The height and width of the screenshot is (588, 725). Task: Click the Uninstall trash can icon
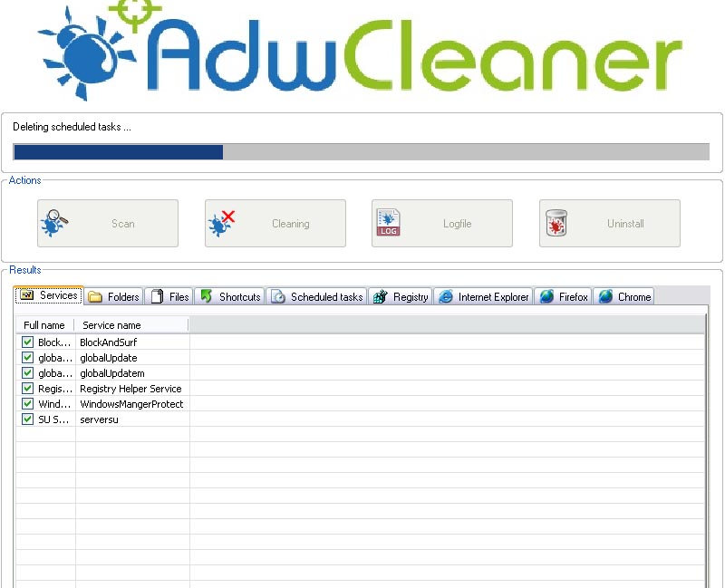556,223
